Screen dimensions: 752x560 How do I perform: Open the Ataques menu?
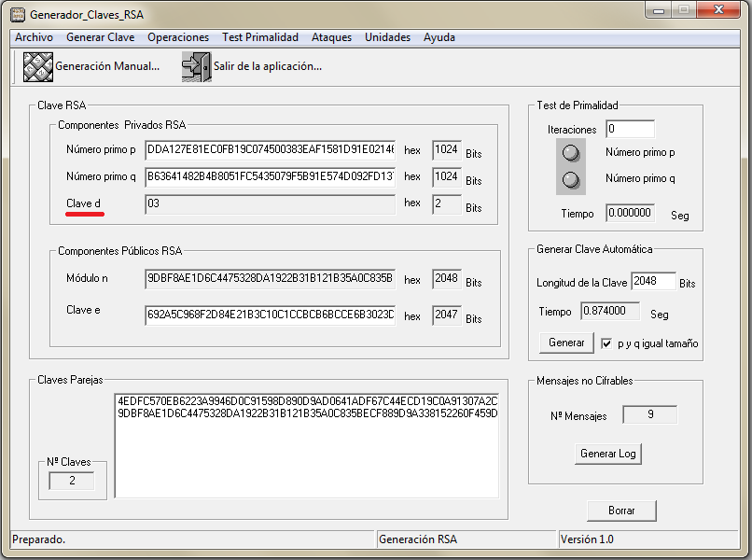click(x=331, y=37)
